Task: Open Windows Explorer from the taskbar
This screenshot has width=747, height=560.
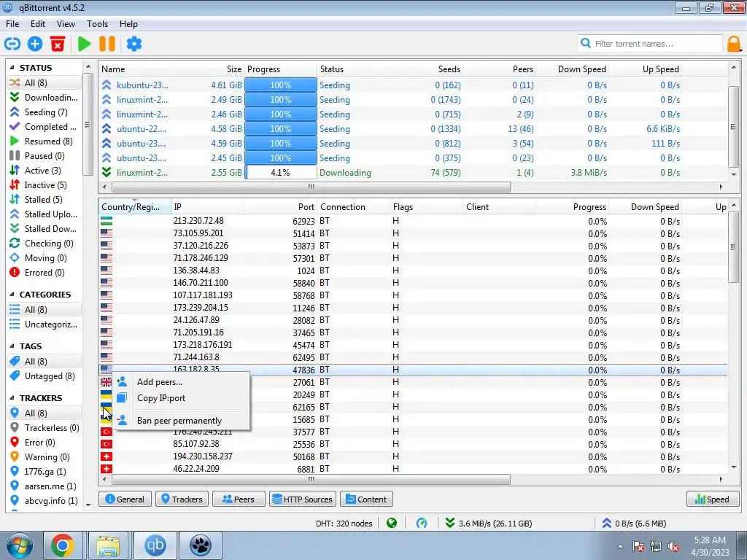Action: pos(108,545)
